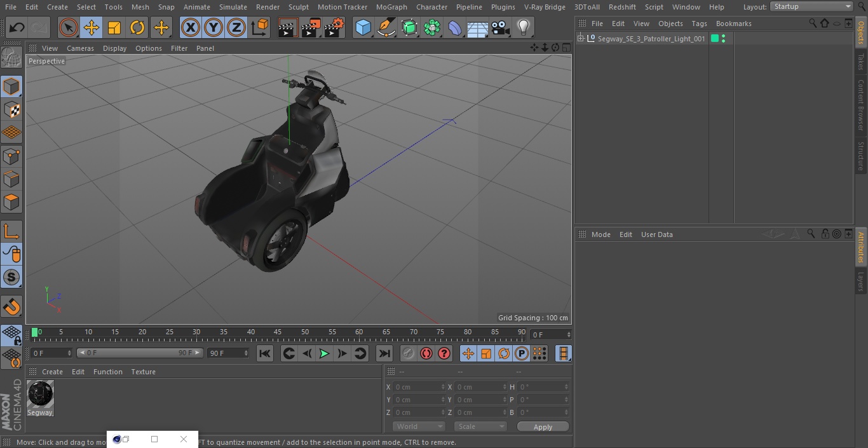Enable the Axis mode tool
868x448 pixels.
point(11,231)
